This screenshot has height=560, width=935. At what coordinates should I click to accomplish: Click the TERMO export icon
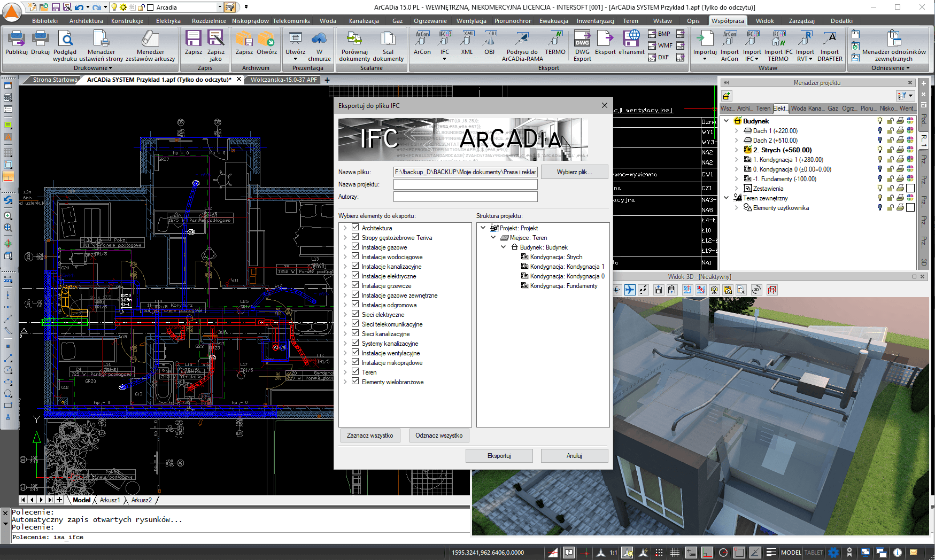tap(555, 42)
